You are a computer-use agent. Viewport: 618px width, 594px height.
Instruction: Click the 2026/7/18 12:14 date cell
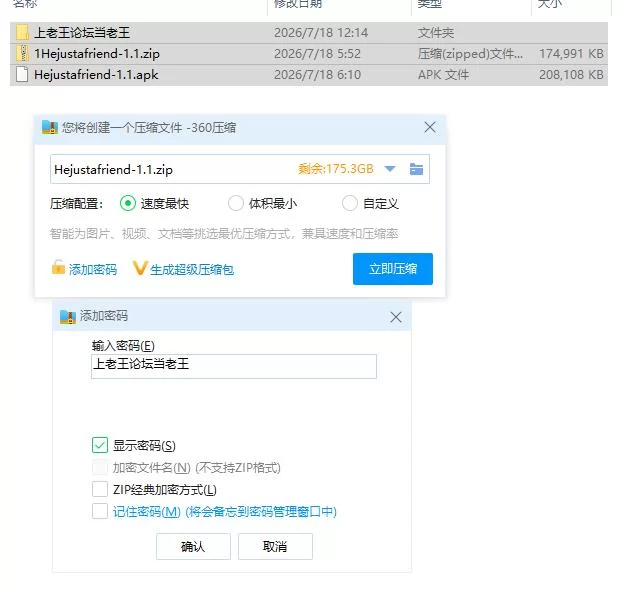pos(321,33)
